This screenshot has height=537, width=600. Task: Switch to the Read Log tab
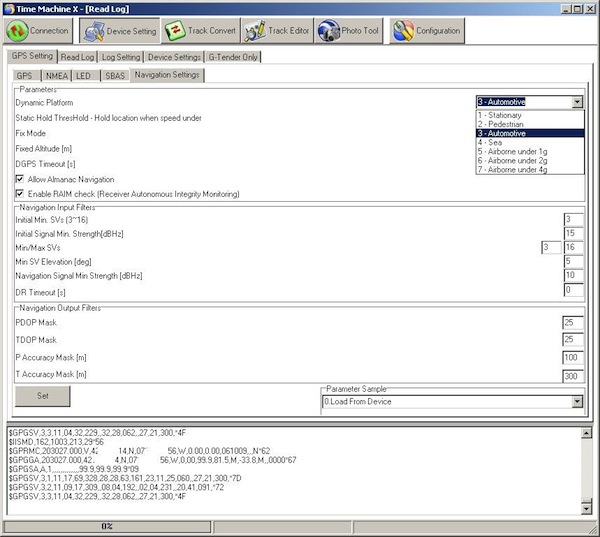[77, 57]
